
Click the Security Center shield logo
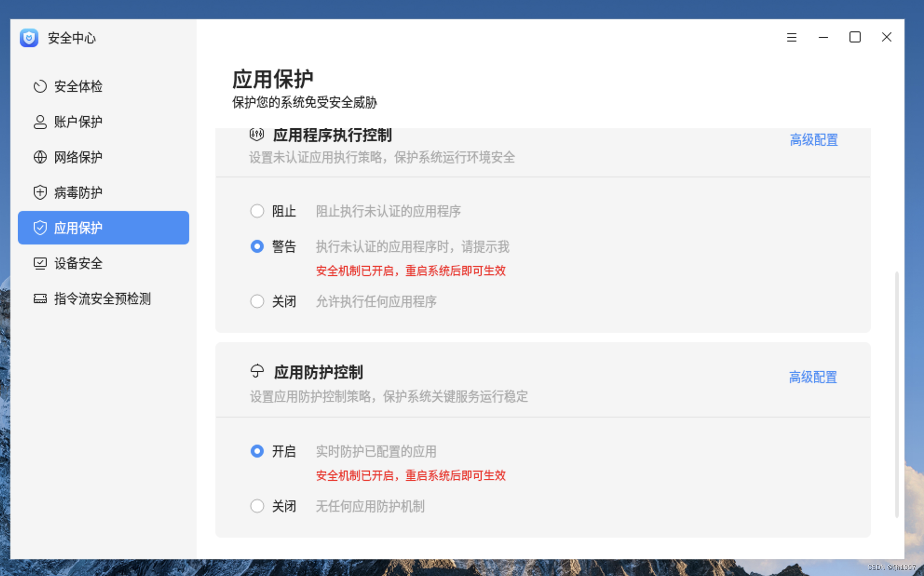[29, 38]
